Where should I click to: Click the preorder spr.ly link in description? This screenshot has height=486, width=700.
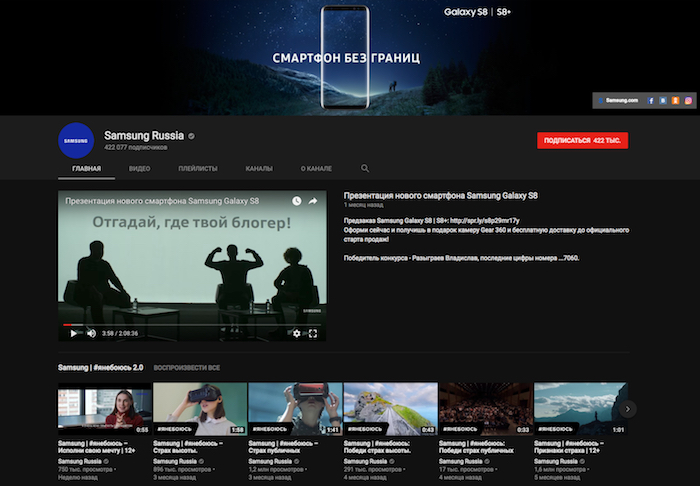pos(485,220)
